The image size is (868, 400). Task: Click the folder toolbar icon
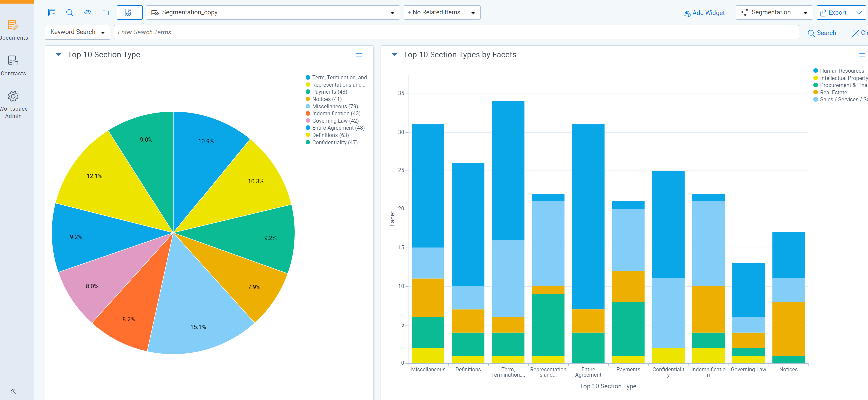click(106, 13)
